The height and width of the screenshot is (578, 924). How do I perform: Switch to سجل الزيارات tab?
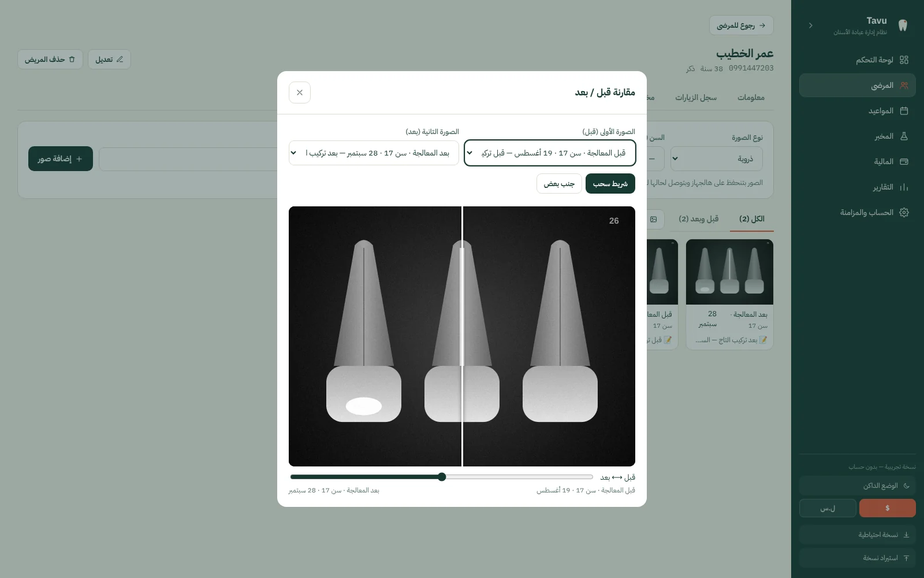696,97
